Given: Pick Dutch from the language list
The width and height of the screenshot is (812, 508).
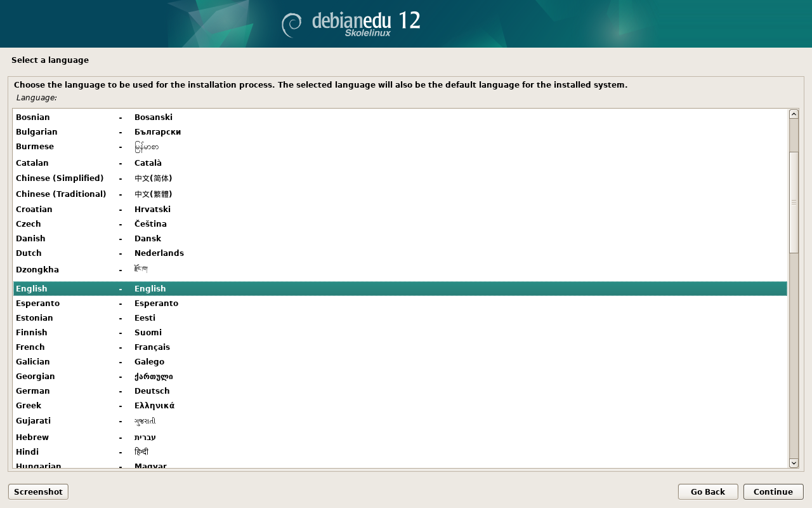Looking at the screenshot, I should pyautogui.click(x=29, y=253).
